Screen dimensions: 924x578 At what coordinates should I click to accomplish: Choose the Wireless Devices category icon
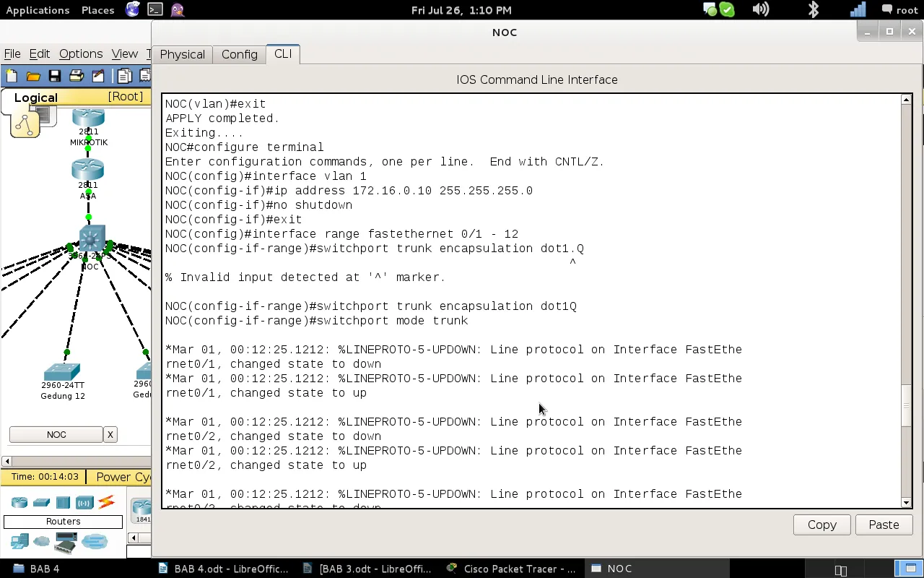click(x=84, y=503)
